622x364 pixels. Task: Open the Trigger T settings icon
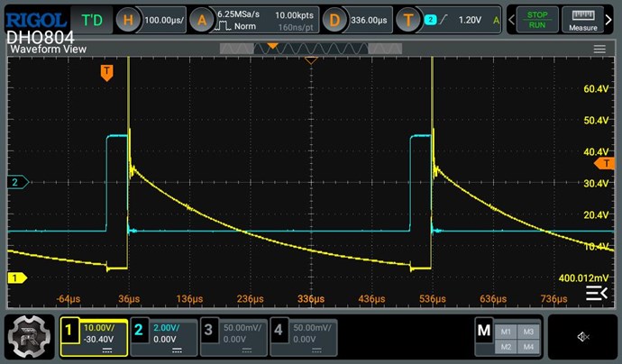[408, 20]
